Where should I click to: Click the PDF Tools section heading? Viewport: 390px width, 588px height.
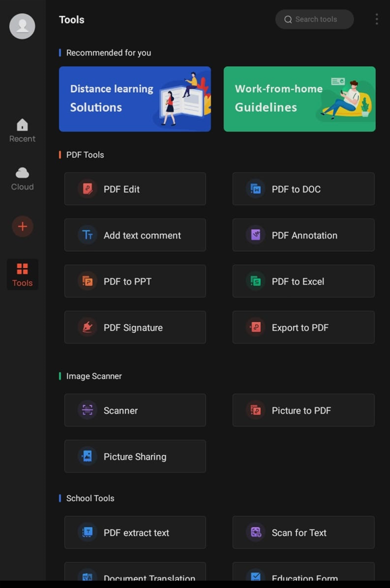(85, 155)
